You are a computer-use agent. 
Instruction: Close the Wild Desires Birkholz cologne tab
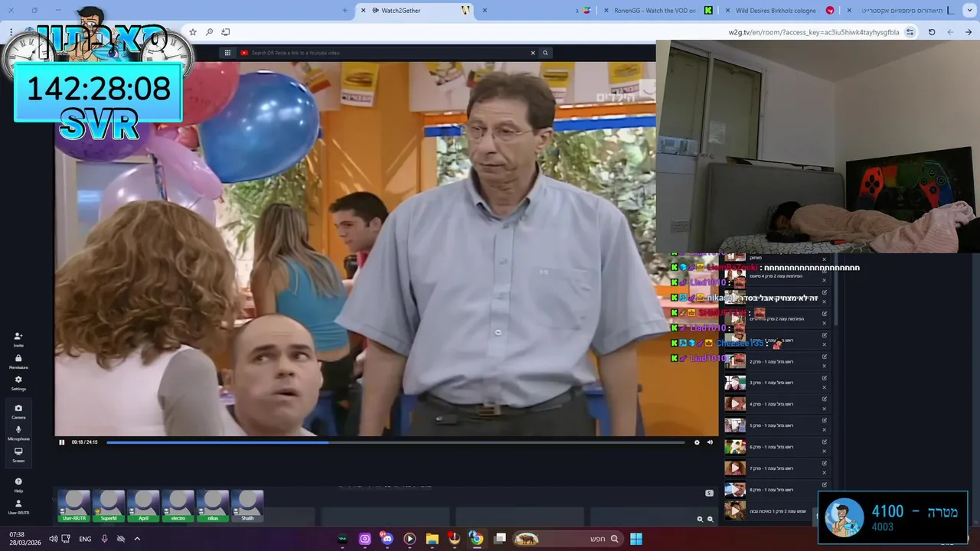[x=727, y=11]
